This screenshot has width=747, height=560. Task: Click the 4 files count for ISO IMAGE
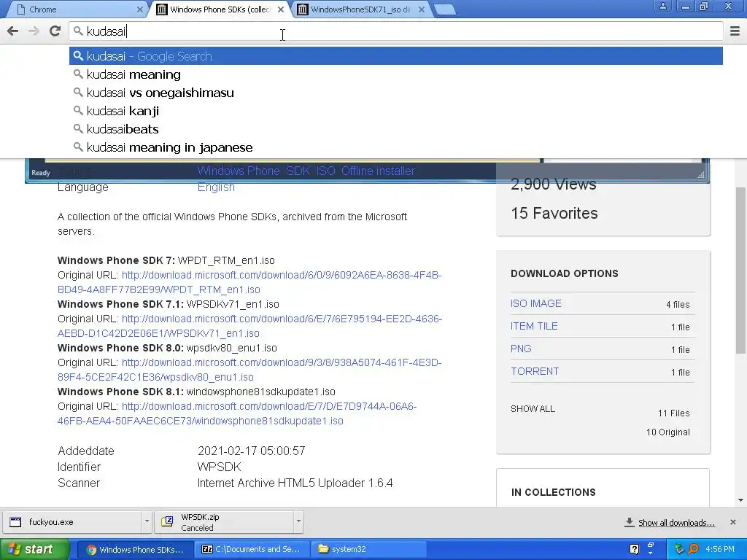678,305
